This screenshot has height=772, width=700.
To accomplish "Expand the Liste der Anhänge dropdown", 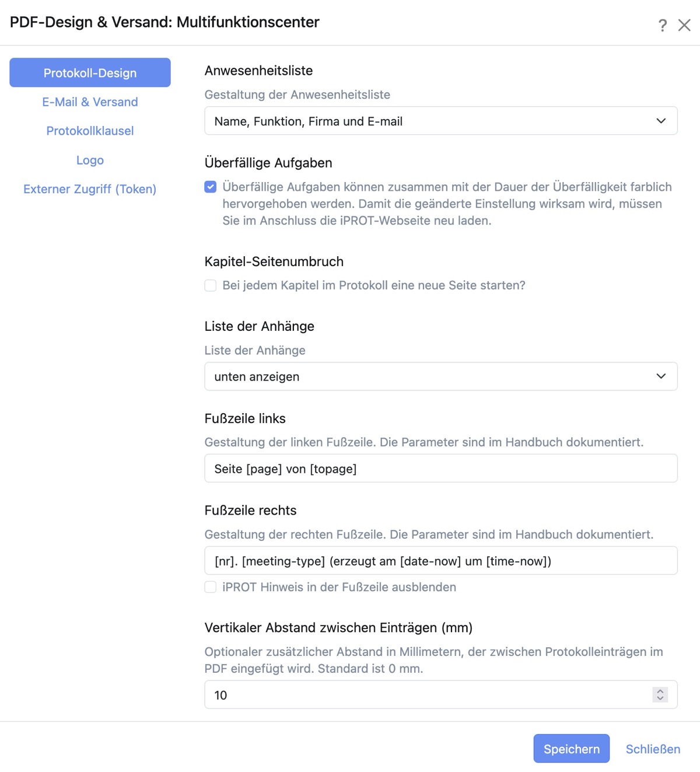I will 441,376.
